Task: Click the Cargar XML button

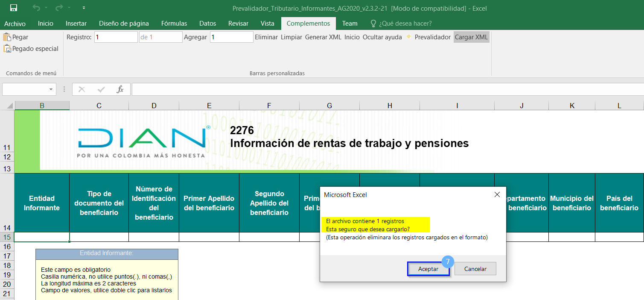Action: (x=472, y=37)
